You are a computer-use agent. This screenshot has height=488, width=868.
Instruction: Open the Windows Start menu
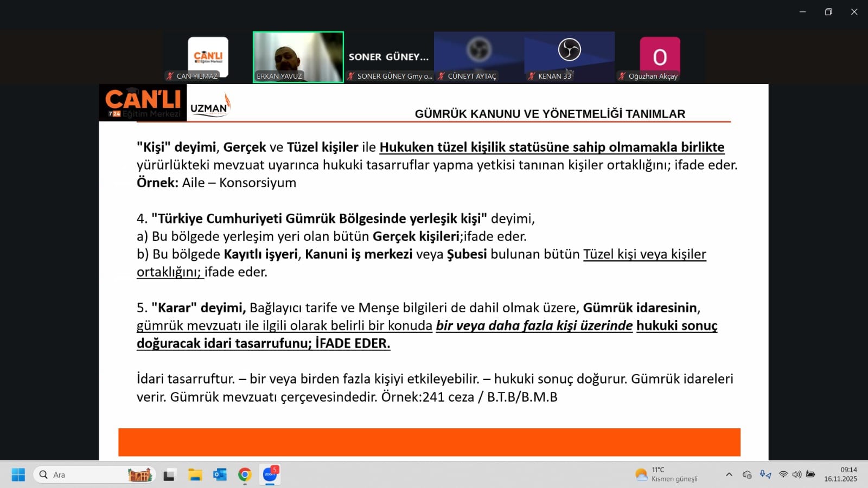pos(18,475)
